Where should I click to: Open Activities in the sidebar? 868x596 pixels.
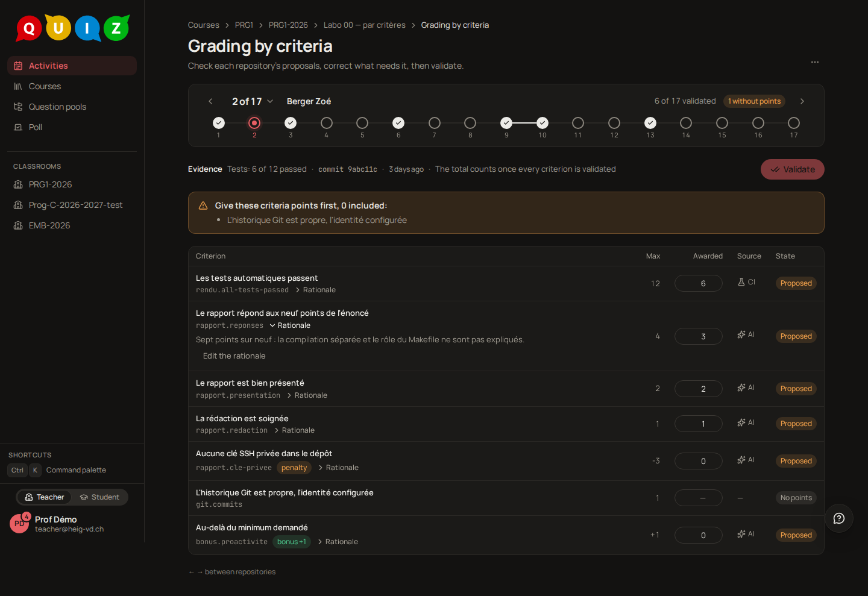pos(72,66)
